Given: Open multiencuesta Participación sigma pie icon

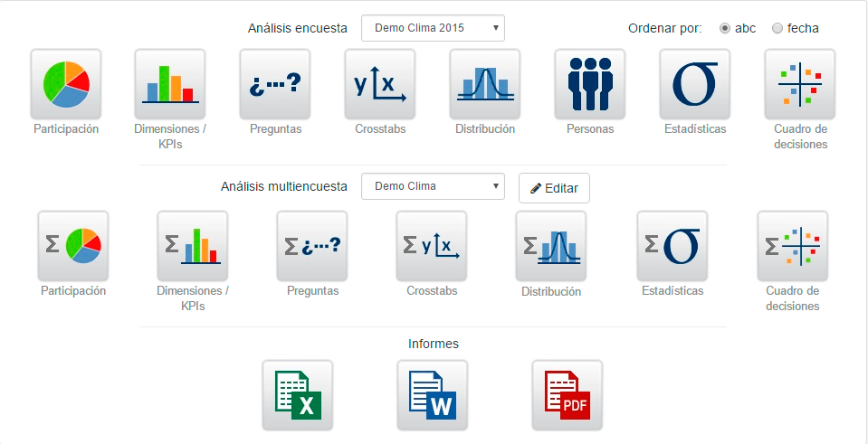Looking at the screenshot, I should click(x=73, y=246).
